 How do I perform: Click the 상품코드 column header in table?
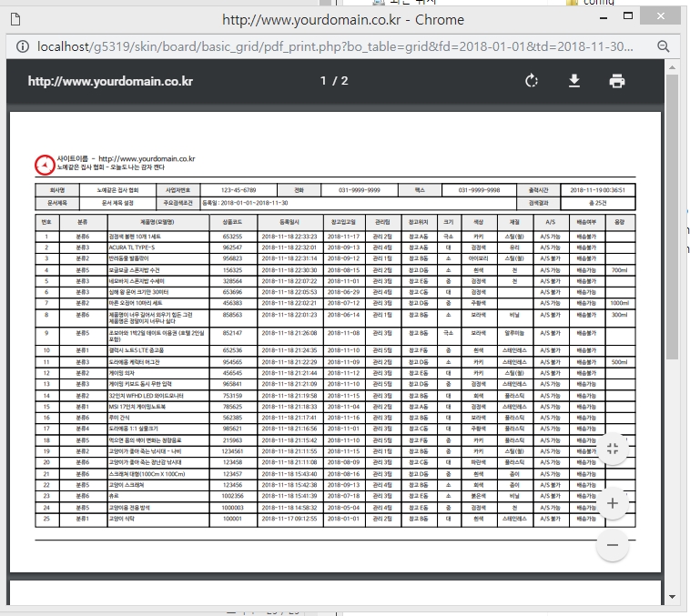tap(232, 221)
